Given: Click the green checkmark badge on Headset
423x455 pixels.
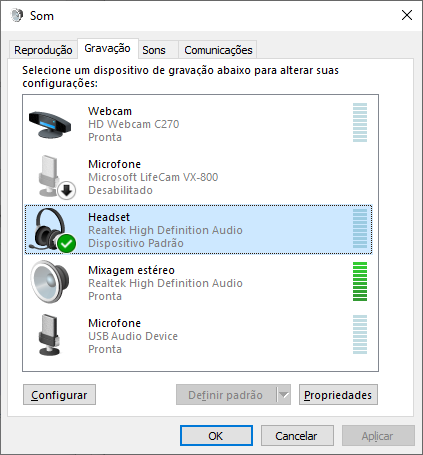Looking at the screenshot, I should [67, 244].
